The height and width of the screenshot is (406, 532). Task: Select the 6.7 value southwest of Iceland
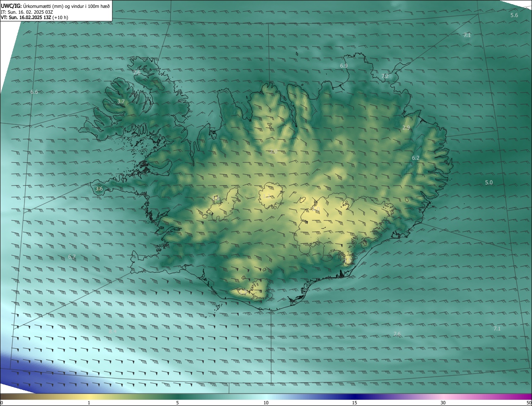click(72, 257)
